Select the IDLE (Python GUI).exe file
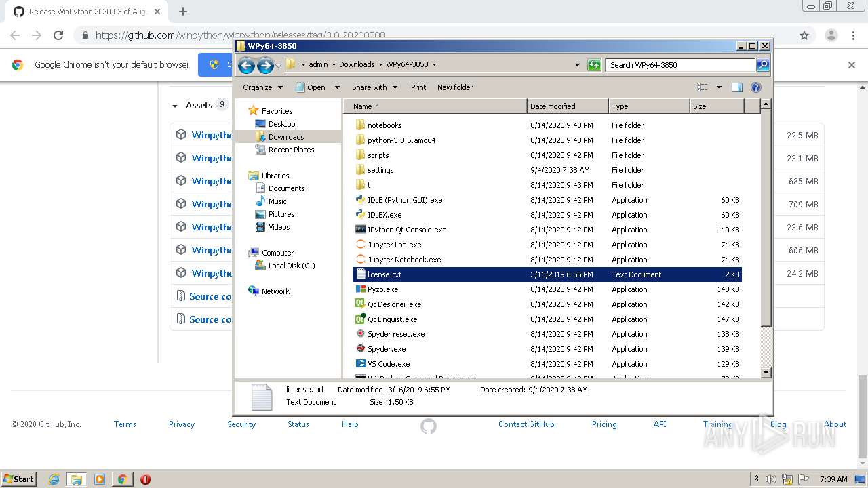The image size is (868, 488). pos(405,200)
